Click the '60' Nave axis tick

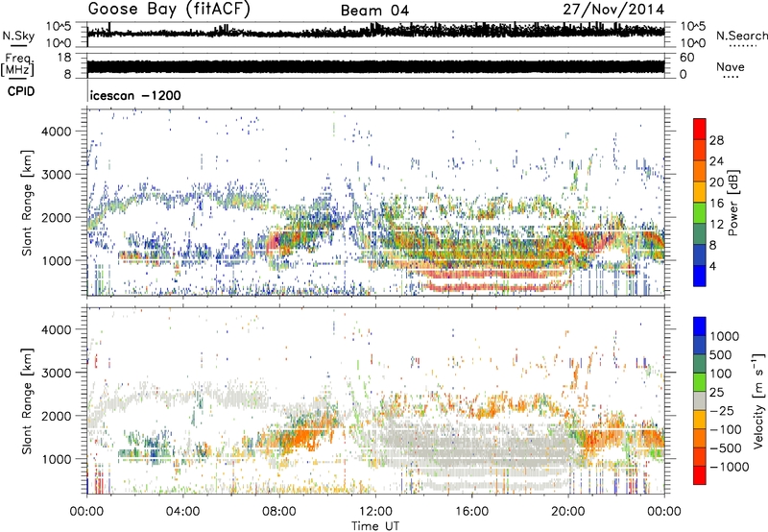(x=687, y=58)
